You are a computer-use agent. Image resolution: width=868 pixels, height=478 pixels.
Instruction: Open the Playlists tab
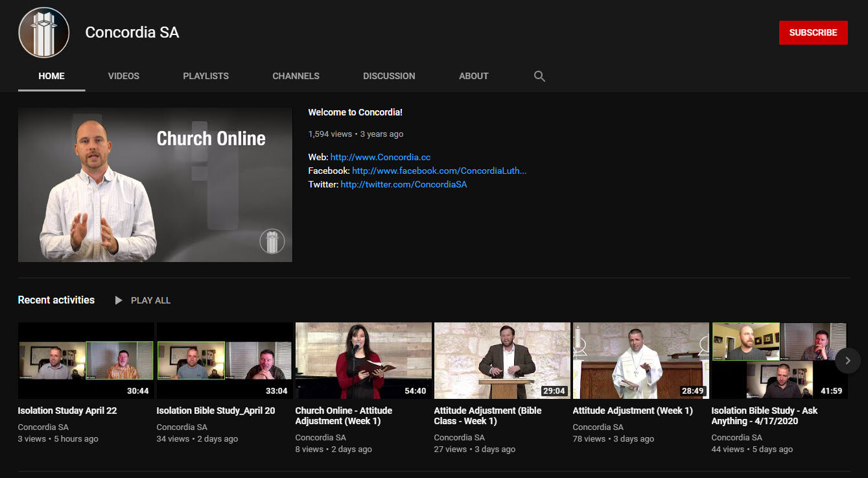[x=205, y=76]
